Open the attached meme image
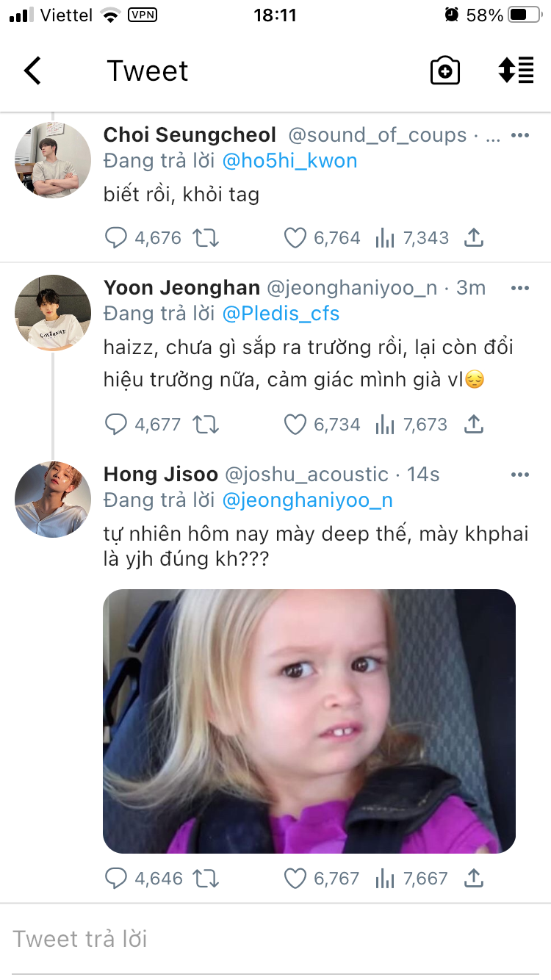551x980 pixels. [309, 721]
